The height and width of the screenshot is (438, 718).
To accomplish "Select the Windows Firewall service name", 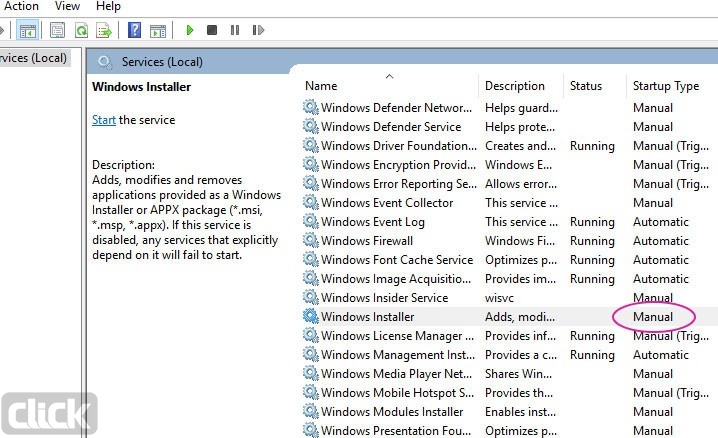I will 367,241.
